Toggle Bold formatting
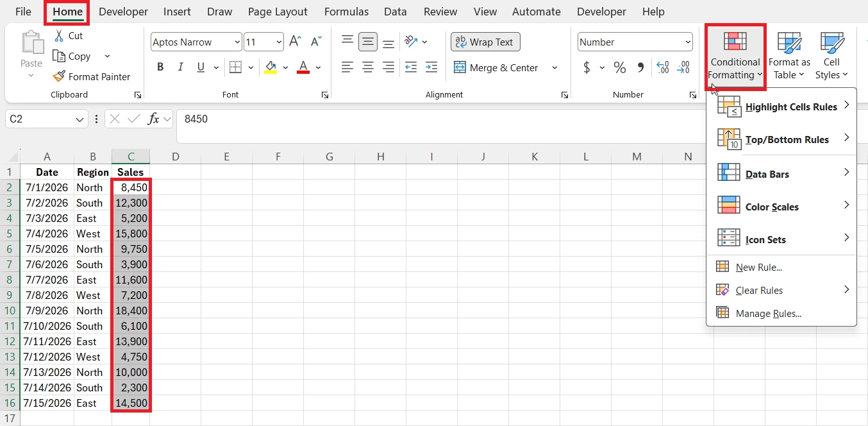868x426 pixels. (x=160, y=67)
